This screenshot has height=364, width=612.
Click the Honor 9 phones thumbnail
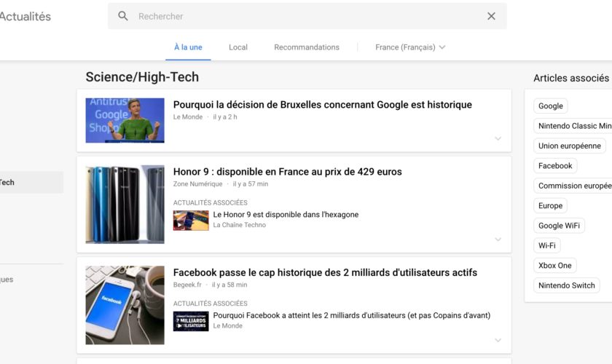pyautogui.click(x=125, y=204)
